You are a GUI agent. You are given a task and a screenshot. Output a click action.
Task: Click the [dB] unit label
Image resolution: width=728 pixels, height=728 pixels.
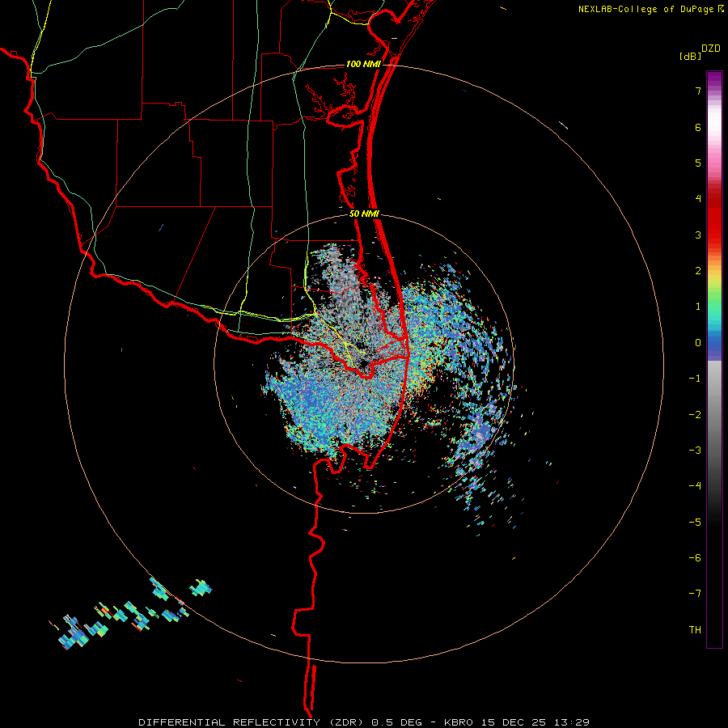click(690, 56)
